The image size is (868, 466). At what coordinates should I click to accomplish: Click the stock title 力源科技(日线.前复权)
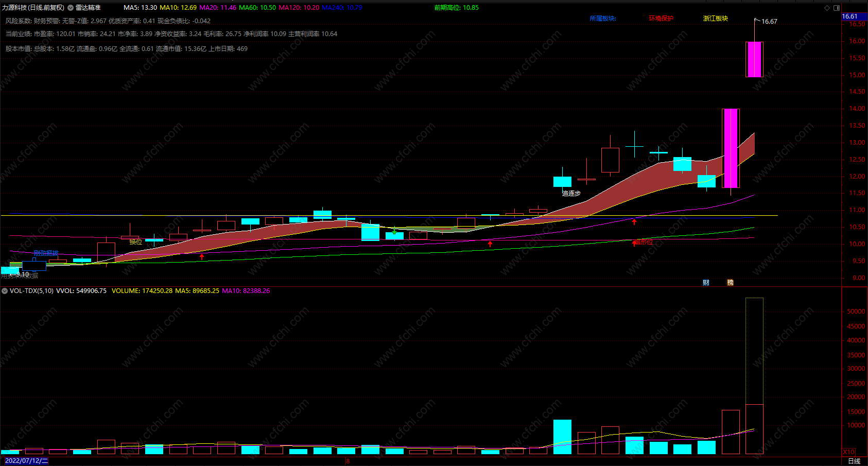click(x=33, y=8)
